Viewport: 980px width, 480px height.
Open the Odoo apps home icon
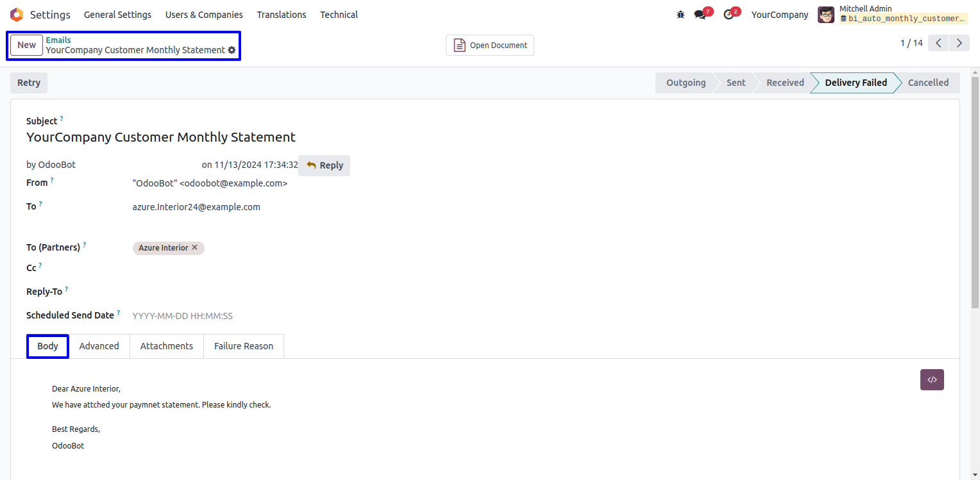click(17, 15)
